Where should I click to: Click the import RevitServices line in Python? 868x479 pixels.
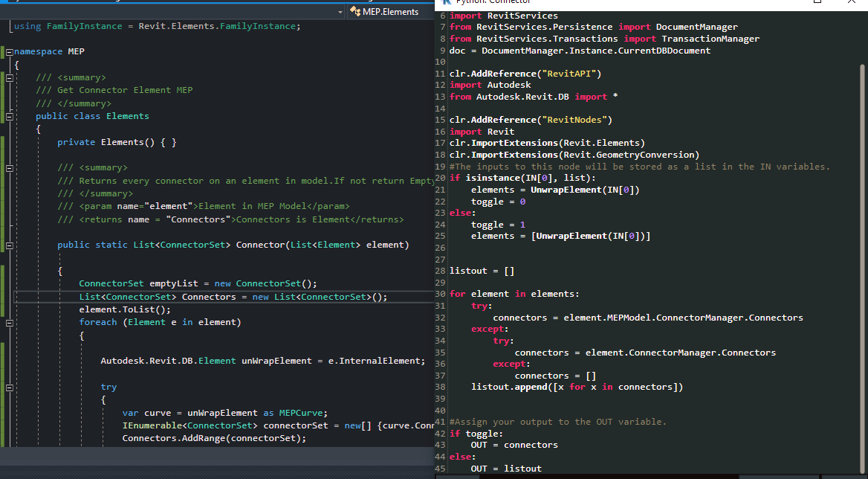504,16
